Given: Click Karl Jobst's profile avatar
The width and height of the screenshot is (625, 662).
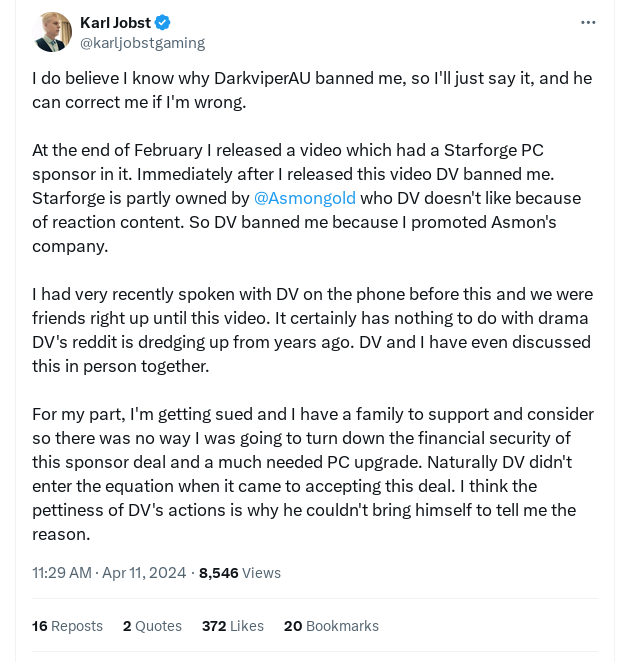Looking at the screenshot, I should [52, 32].
